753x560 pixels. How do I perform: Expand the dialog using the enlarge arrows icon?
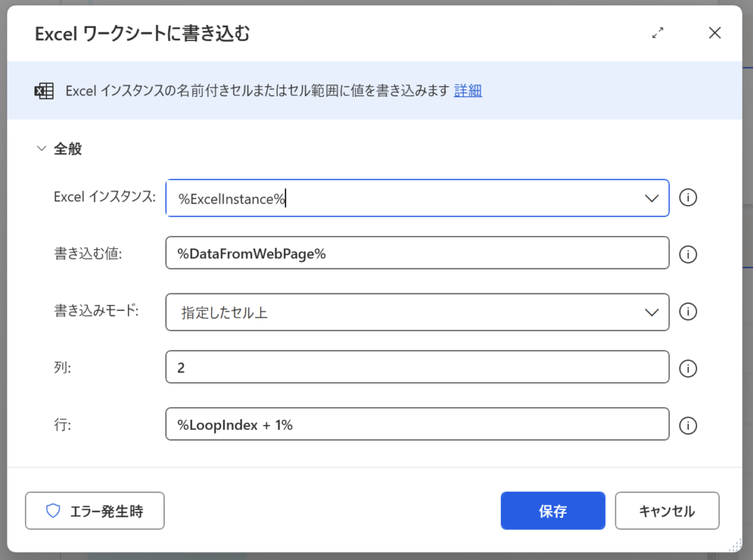(x=658, y=33)
